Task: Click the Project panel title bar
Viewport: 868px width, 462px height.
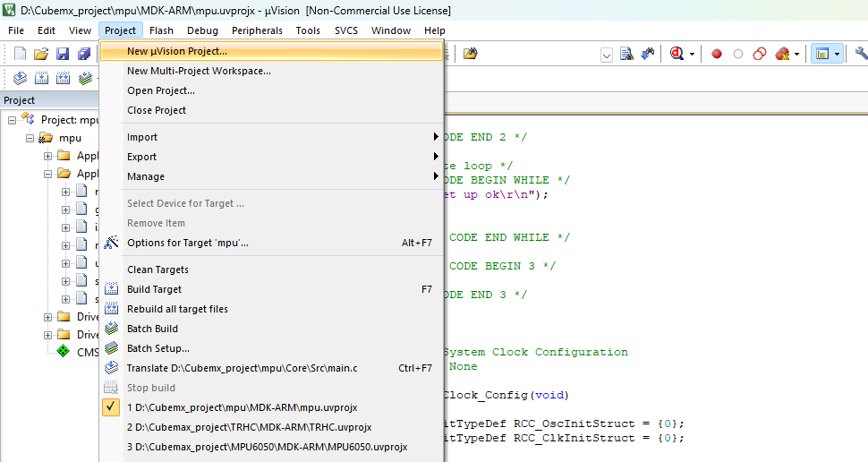Action: pos(50,100)
